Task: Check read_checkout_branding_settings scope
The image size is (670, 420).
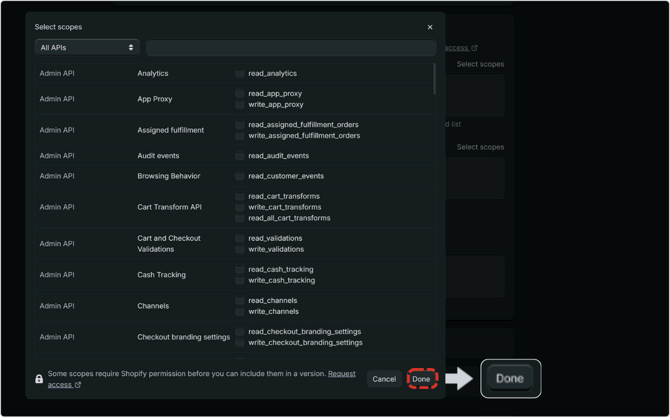Action: [x=240, y=331]
